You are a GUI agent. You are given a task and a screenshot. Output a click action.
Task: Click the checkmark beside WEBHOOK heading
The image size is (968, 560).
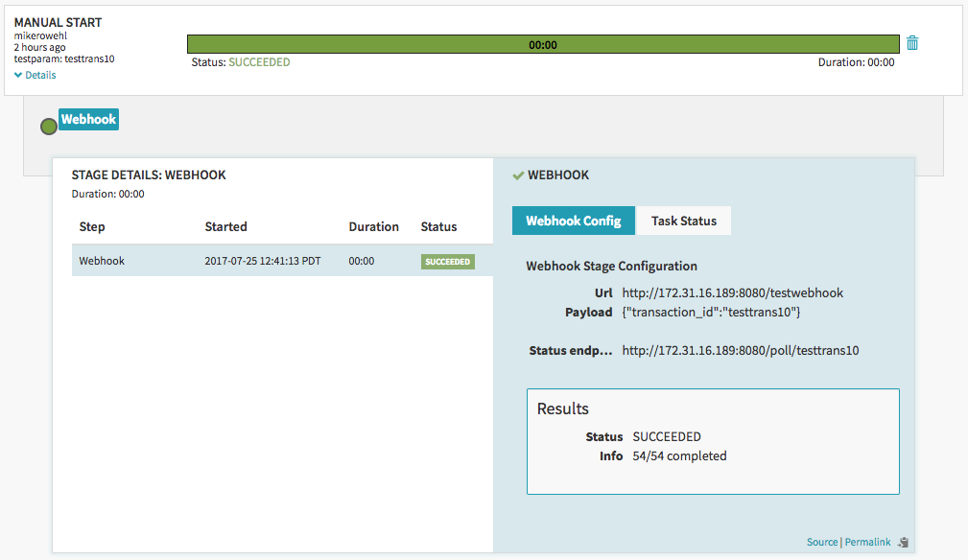(518, 175)
